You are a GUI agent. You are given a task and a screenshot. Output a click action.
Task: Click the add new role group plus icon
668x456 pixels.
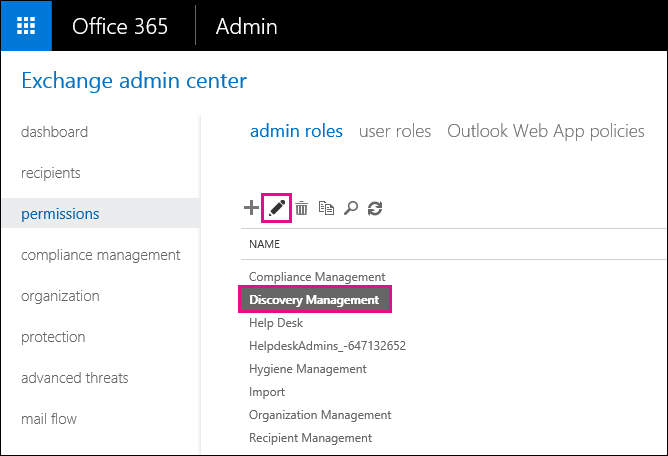pos(251,208)
